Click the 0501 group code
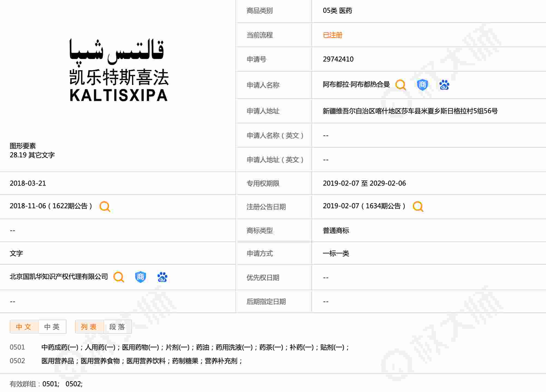The width and height of the screenshot is (546, 392). click(17, 347)
